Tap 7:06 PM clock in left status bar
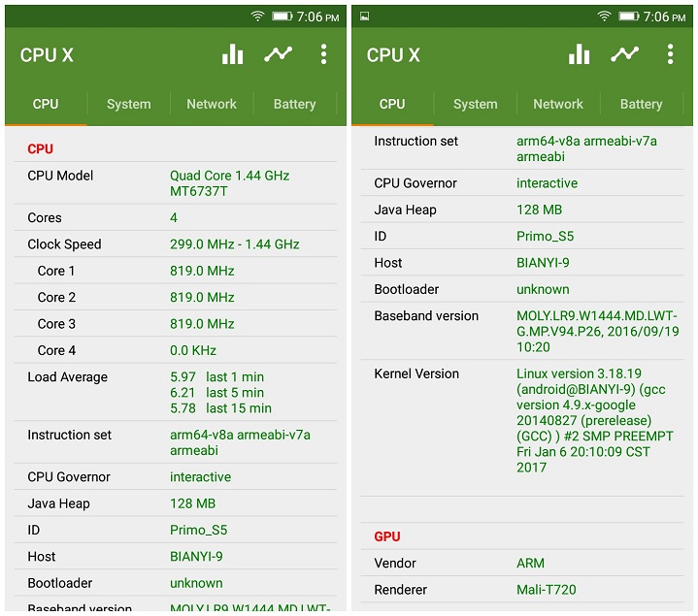Viewport: 698px width, 616px height. click(x=317, y=16)
